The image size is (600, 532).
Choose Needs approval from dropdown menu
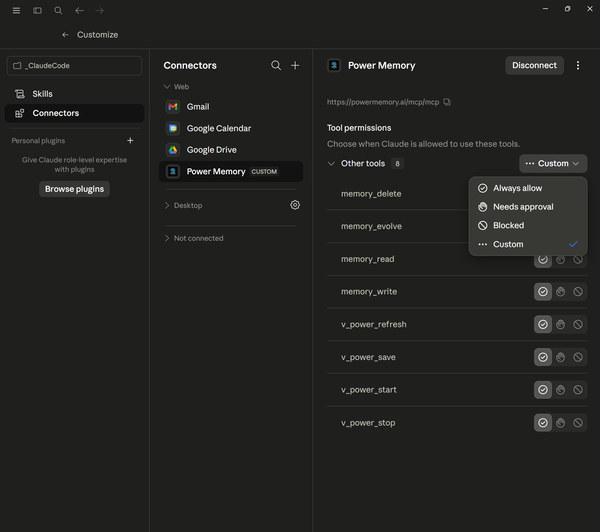(528, 207)
